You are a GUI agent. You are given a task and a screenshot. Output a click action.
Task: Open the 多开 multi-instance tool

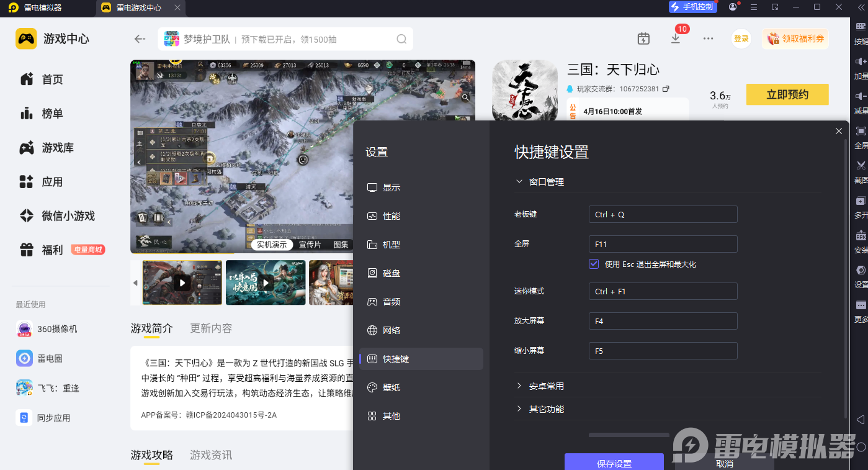861,201
